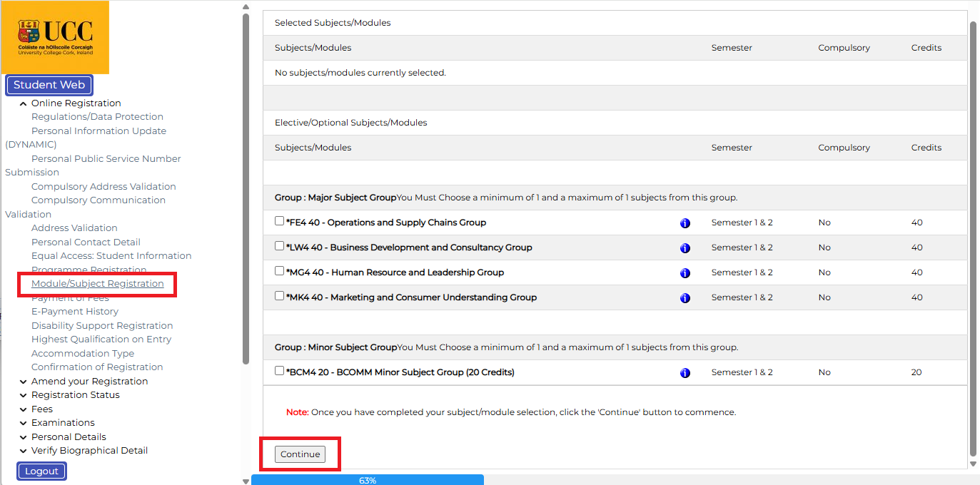Open E-Payment History page

point(75,312)
